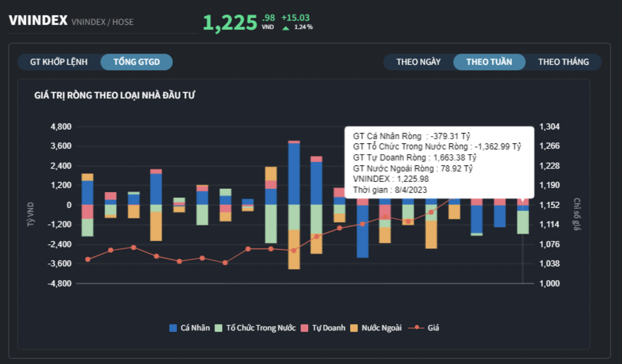Click the large green 1,225 index value
Screen dimensions: 622x364
click(x=230, y=23)
